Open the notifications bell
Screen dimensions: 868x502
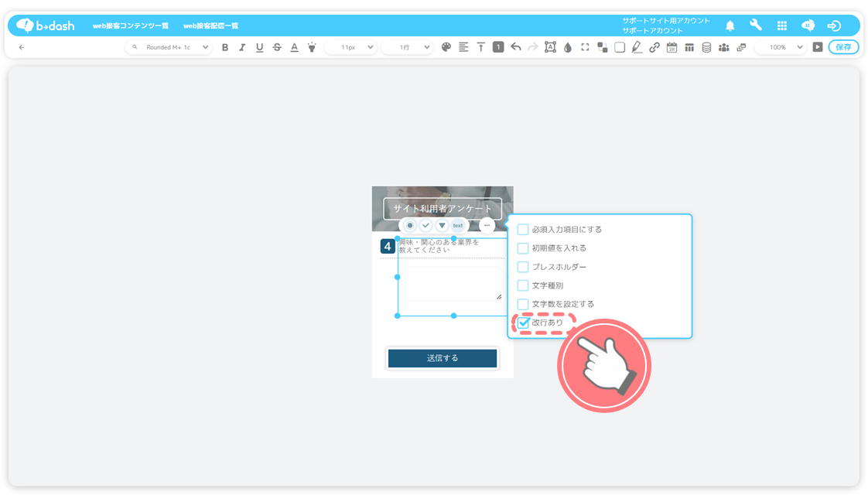[730, 26]
